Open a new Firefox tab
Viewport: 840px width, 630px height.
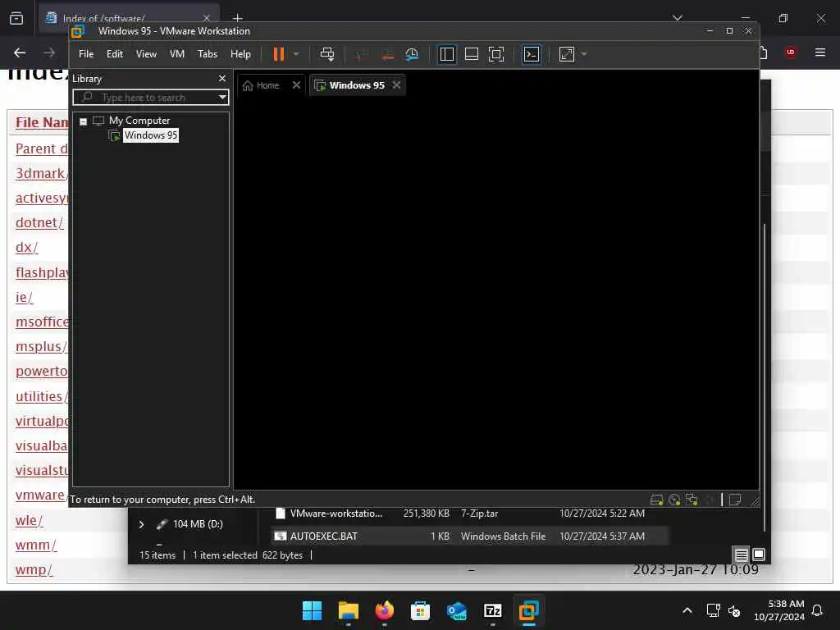pos(238,18)
